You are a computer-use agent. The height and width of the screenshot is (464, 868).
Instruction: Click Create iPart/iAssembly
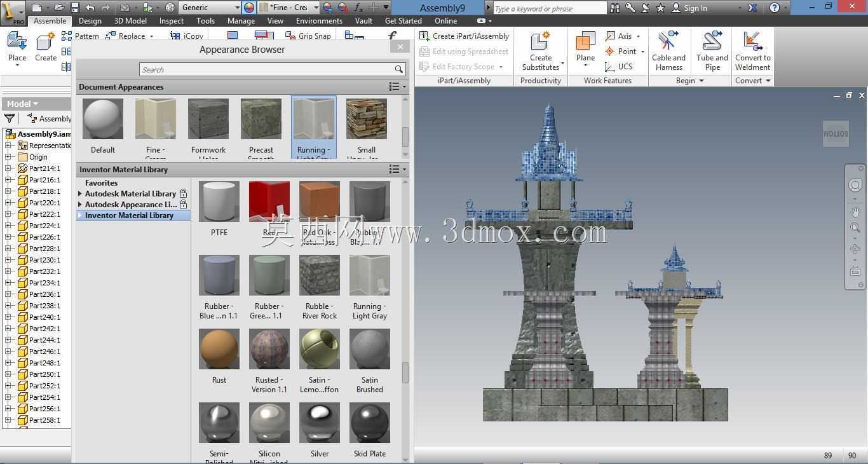click(465, 36)
